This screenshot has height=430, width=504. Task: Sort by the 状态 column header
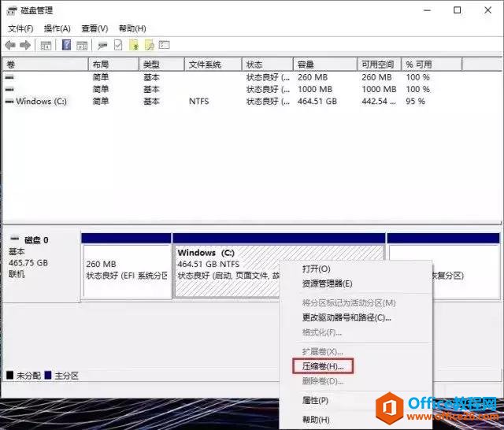[x=268, y=65]
